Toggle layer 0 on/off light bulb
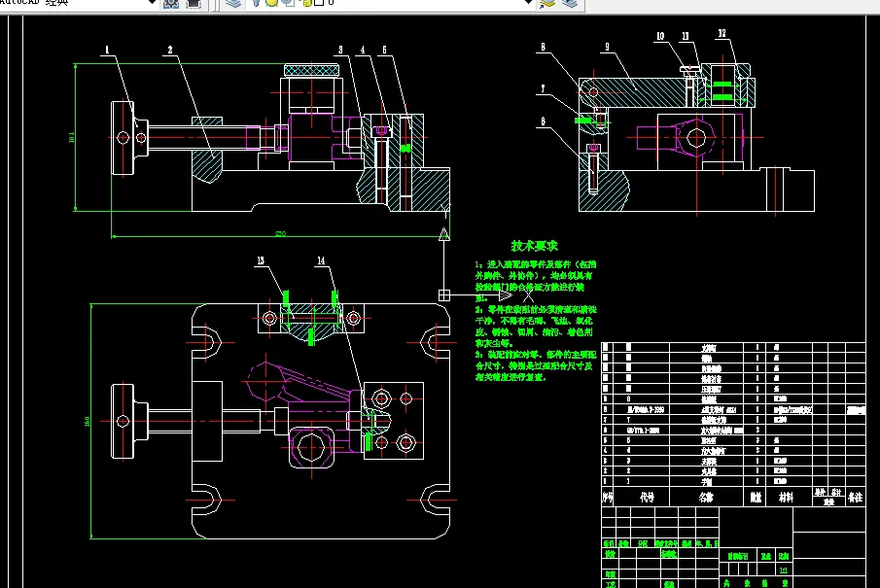The width and height of the screenshot is (880, 588). (256, 3)
